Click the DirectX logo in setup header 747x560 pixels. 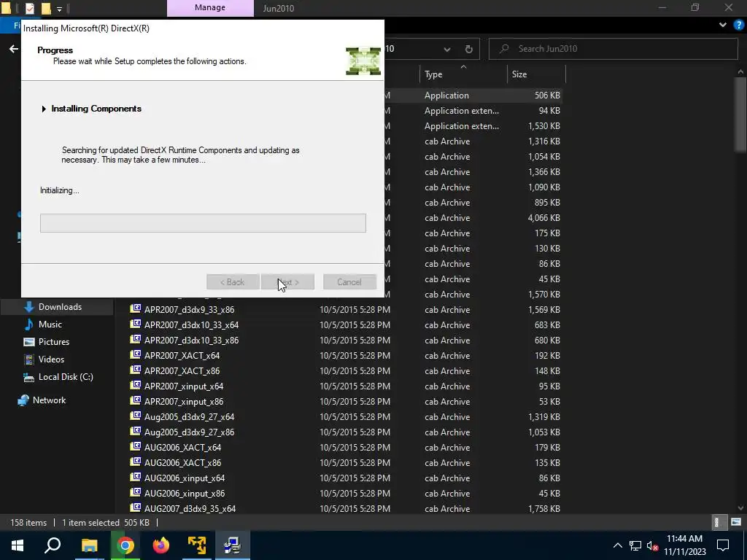click(363, 61)
